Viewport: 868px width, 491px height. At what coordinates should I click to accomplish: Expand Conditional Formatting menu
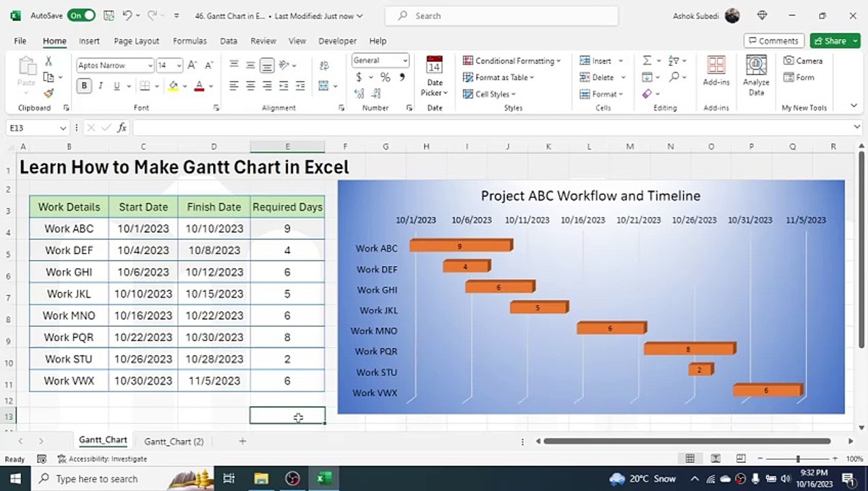pyautogui.click(x=512, y=61)
